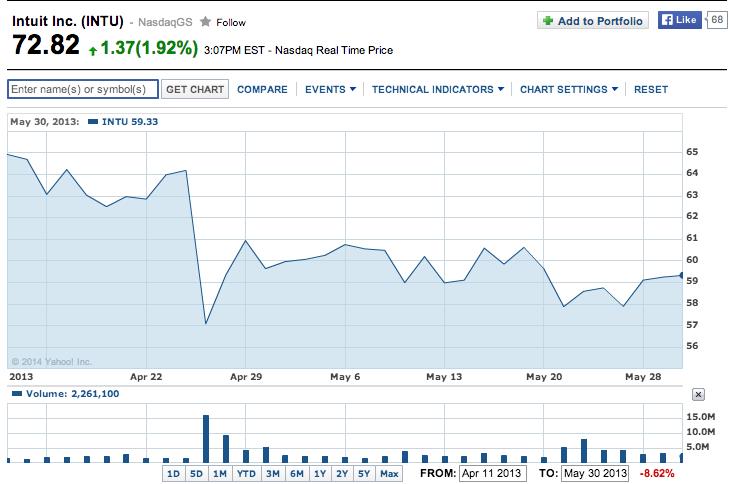Click the NasdaqGS exchange label

pos(165,22)
